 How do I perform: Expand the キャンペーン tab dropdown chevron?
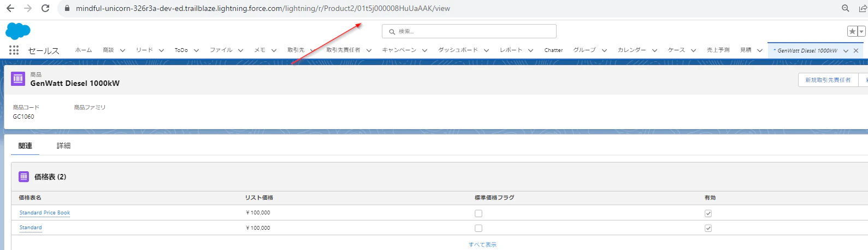[x=424, y=50]
